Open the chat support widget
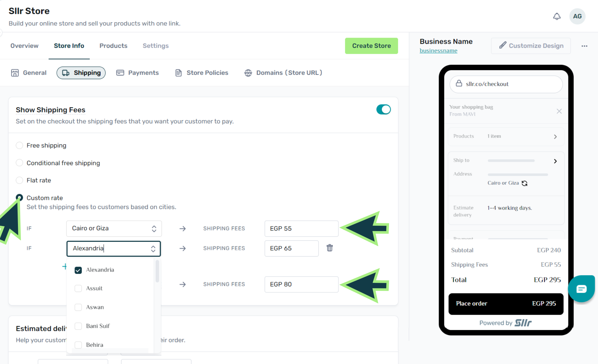The width and height of the screenshot is (598, 364). tap(581, 289)
